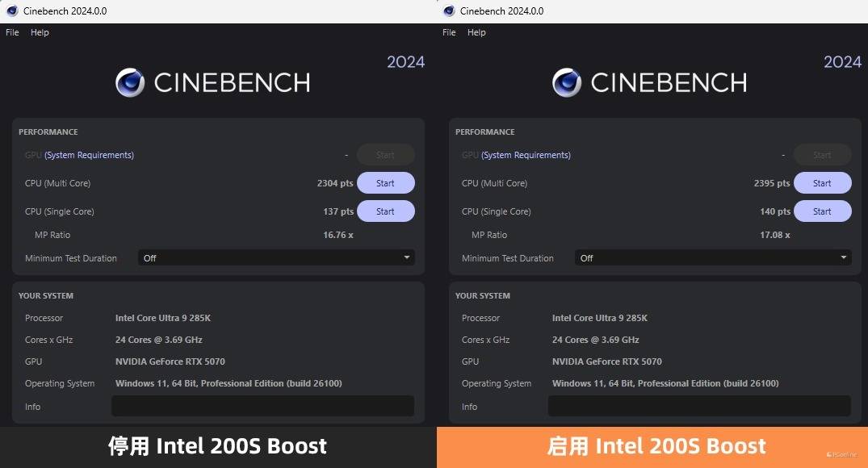Open Help menu in right Cinebench window
This screenshot has height=468, width=868.
click(x=476, y=32)
